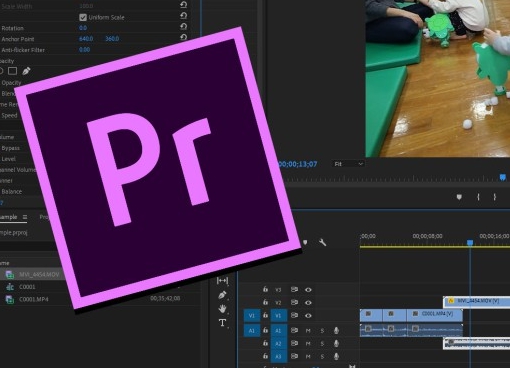Image resolution: width=510 pixels, height=368 pixels.
Task: Enable voice-over record on track A2
Action: pos(336,343)
